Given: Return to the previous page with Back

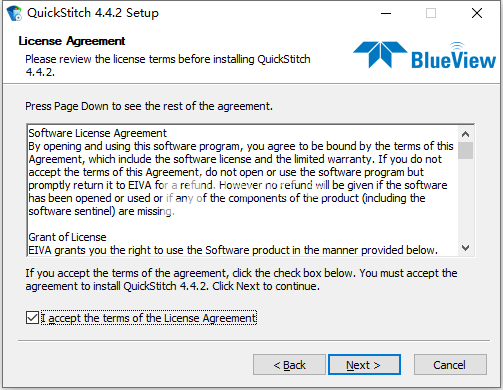Looking at the screenshot, I should 289,365.
